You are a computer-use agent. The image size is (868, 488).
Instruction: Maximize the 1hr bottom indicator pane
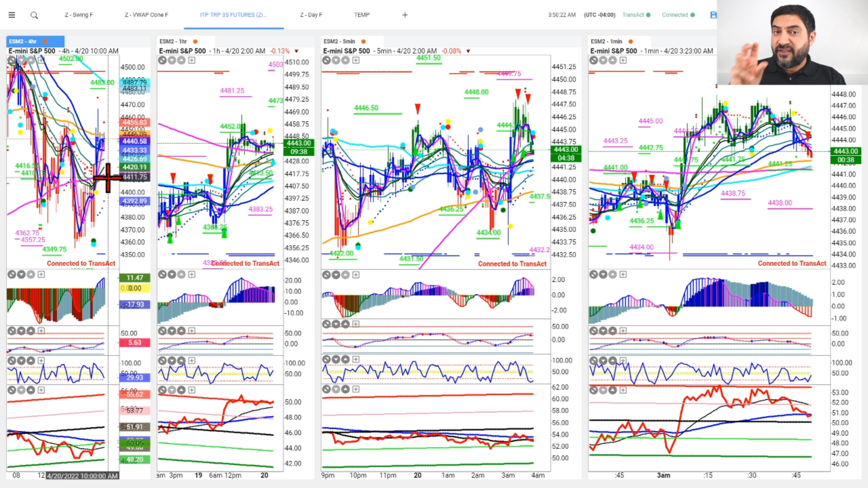coord(192,390)
